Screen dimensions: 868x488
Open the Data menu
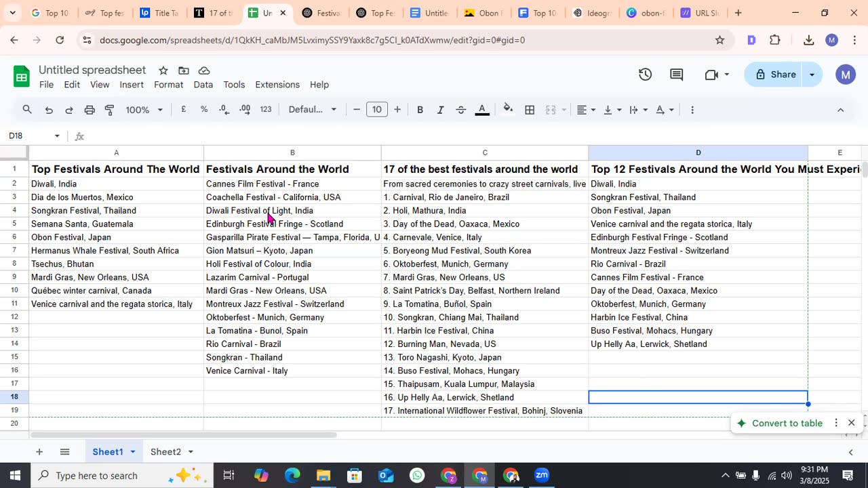point(203,85)
